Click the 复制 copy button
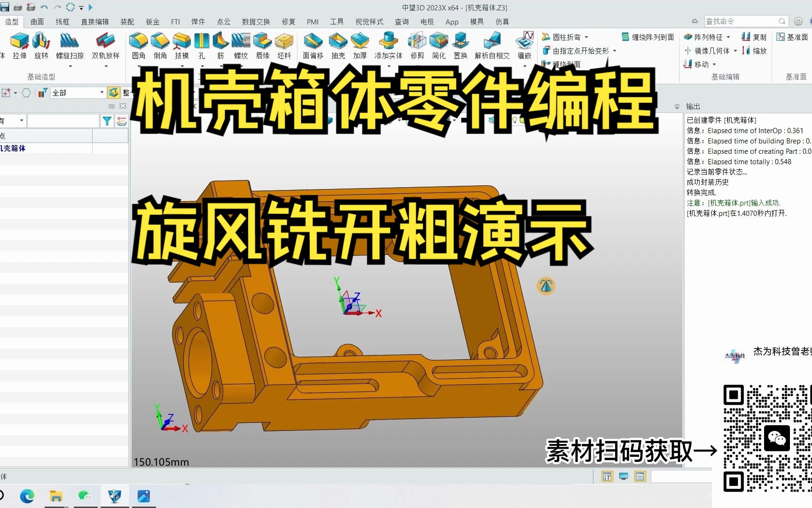This screenshot has width=812, height=508. pyautogui.click(x=754, y=37)
